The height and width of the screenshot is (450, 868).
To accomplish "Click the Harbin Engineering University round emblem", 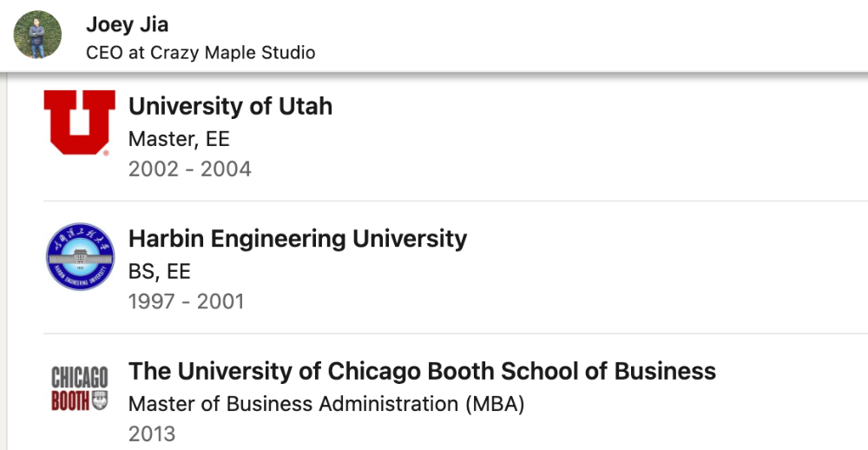I will [x=80, y=256].
